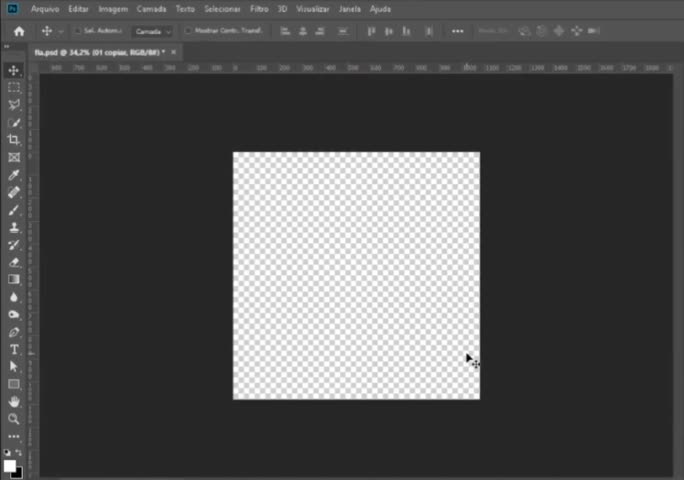Open the Imagem menu

point(113,9)
